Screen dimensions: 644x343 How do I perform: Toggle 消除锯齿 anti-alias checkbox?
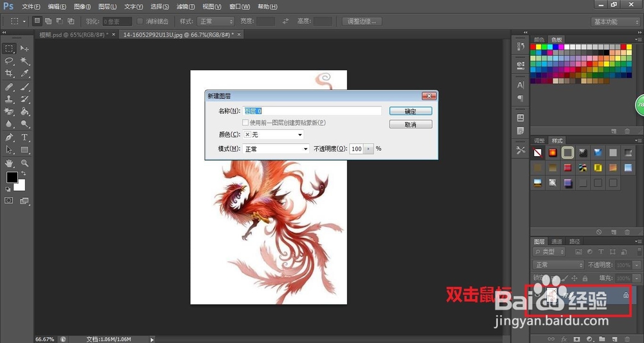coord(140,21)
